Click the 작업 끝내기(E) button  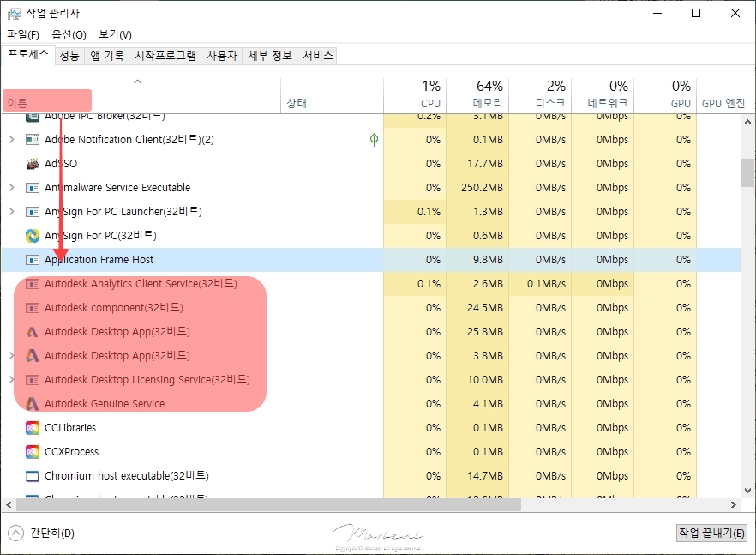711,534
